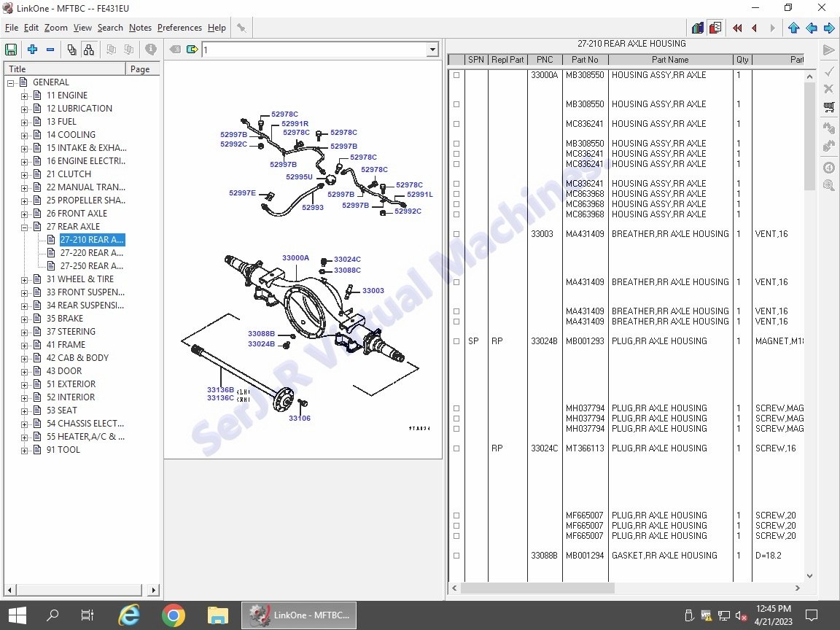Click the gray checkmark icon
The height and width of the screenshot is (630, 840).
click(x=829, y=71)
